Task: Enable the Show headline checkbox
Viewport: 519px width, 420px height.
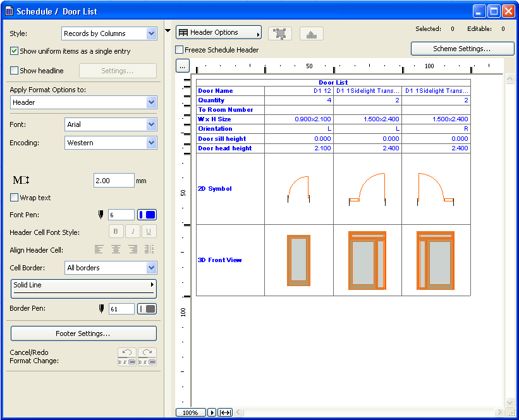Action: pos(15,71)
